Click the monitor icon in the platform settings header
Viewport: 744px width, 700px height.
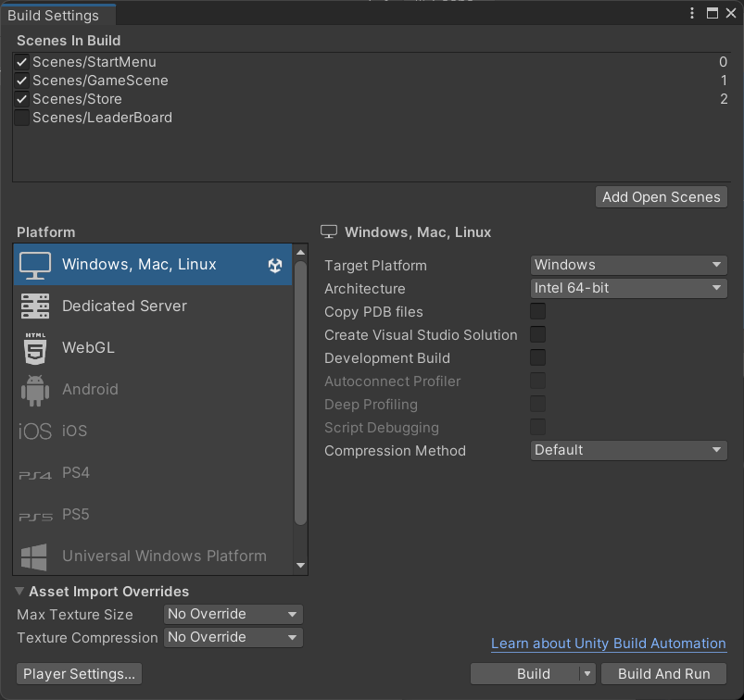329,231
